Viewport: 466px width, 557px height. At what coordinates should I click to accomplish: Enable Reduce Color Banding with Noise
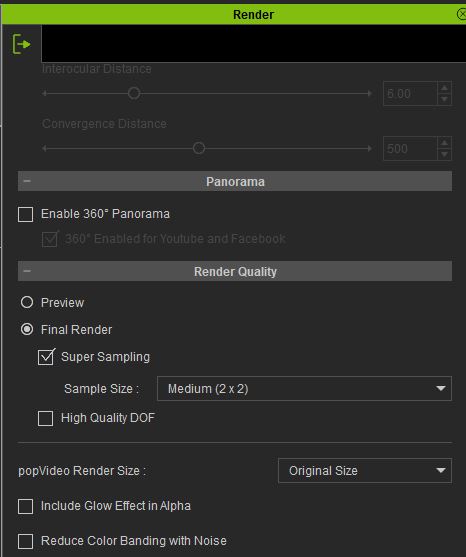(x=26, y=541)
